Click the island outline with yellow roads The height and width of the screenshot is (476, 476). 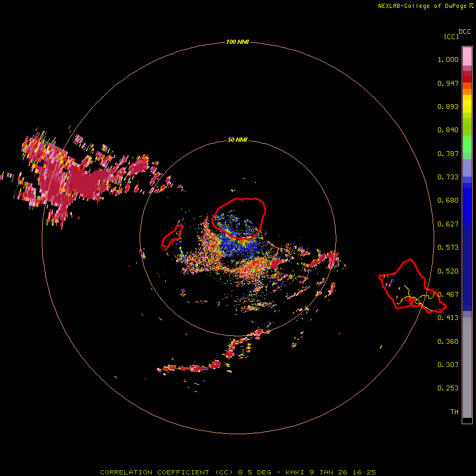click(411, 286)
